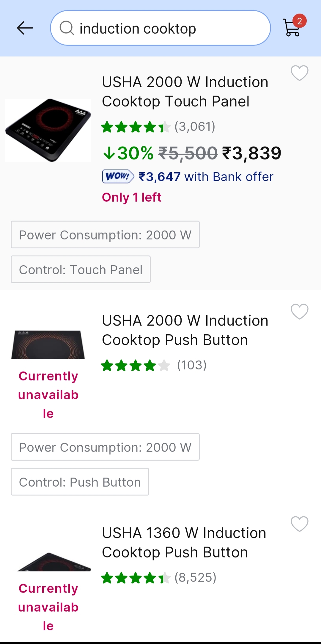Open the USHA 2000 W Touch Panel title
Viewport: 321px width, 644px height.
coord(185,92)
